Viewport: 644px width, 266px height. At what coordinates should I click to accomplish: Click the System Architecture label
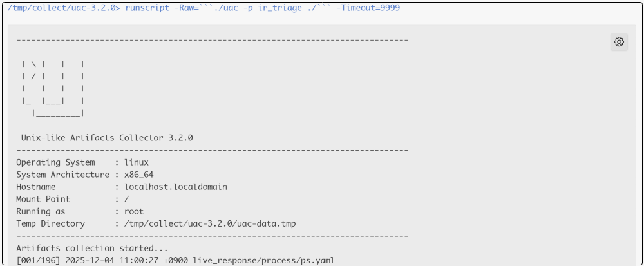point(62,175)
